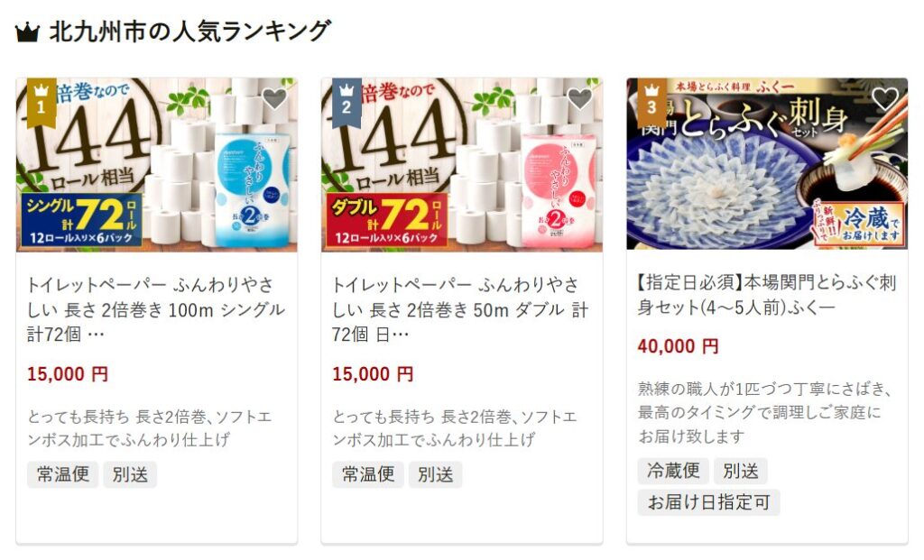Click the お届け日指定可 tag
Image resolution: width=924 pixels, height=560 pixels.
click(709, 502)
